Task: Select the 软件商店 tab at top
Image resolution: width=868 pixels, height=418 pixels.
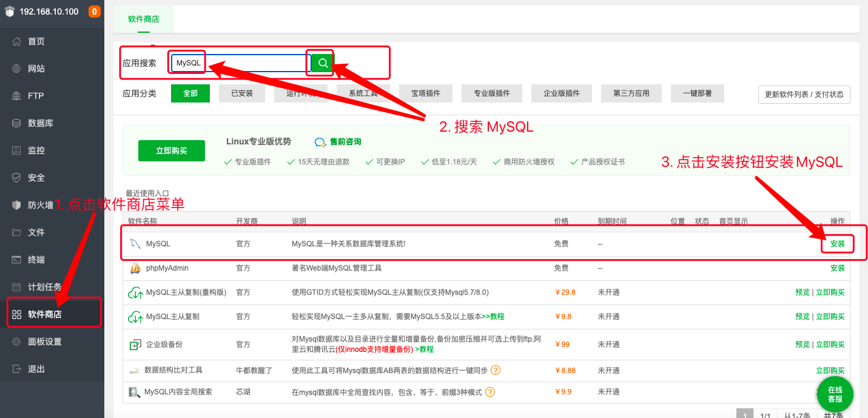Action: click(x=144, y=19)
